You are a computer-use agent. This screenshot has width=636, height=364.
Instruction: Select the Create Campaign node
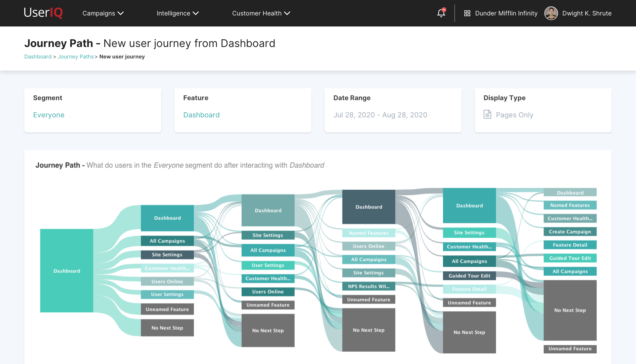click(570, 232)
